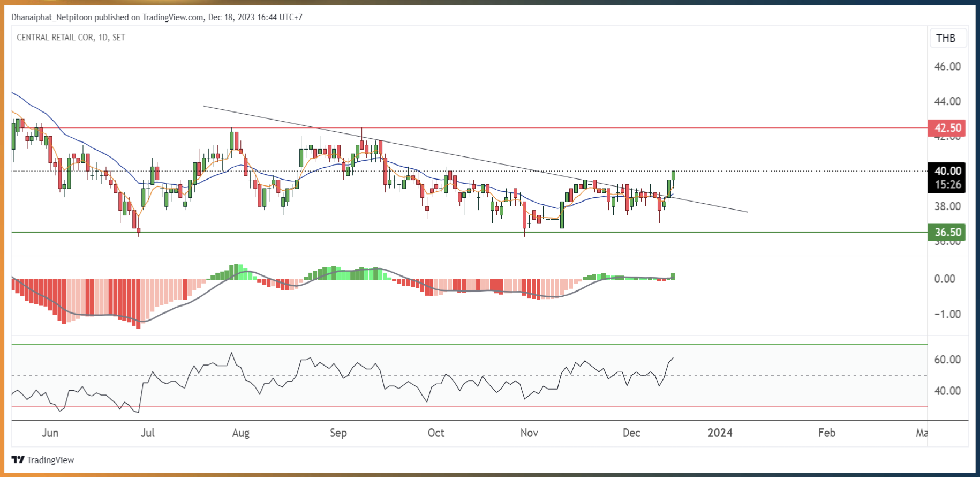This screenshot has width=980, height=477.
Task: Click the black 40.00 current price label
Action: [947, 171]
